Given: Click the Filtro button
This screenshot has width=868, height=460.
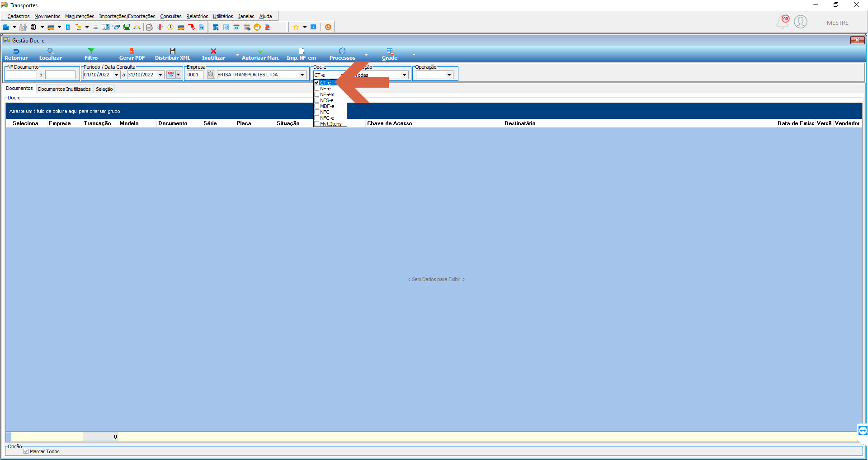Looking at the screenshot, I should tap(91, 54).
